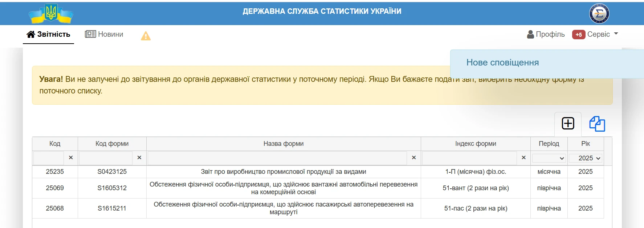Click the round statistics service emblem
Screen dimensions: 644x228
(x=599, y=13)
